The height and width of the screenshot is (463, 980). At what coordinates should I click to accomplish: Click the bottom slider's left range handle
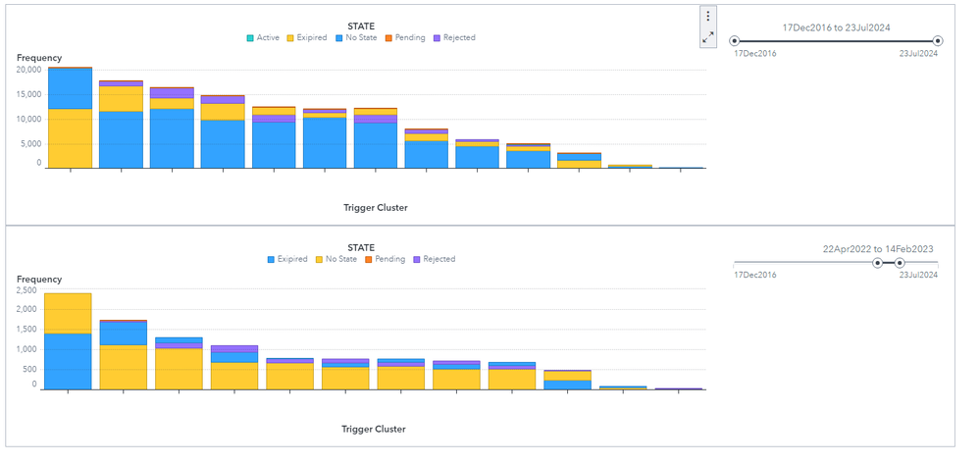tap(878, 263)
